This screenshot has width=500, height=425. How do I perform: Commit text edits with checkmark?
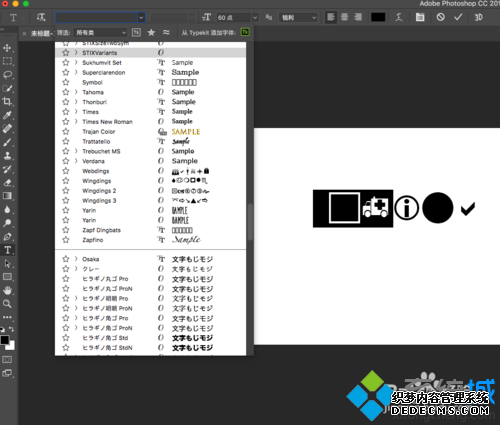coord(458,17)
